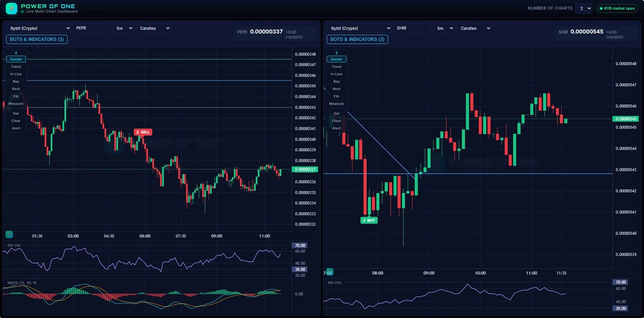Select the H-Line tool on SHIB chart
The height and width of the screenshot is (318, 644).
(x=337, y=74)
